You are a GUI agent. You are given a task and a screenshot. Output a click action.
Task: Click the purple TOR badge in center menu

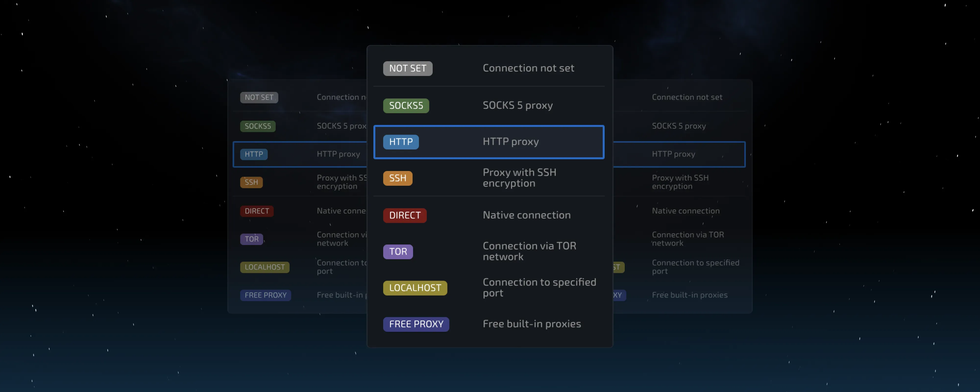coord(398,252)
